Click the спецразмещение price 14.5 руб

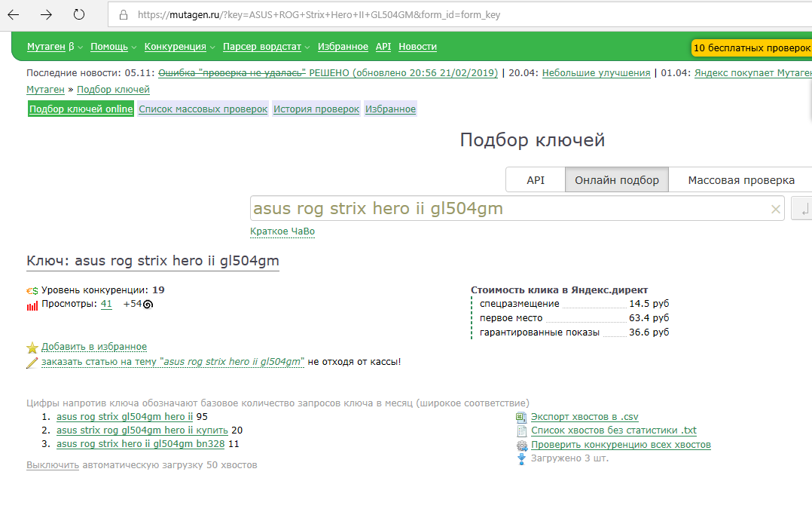(649, 304)
